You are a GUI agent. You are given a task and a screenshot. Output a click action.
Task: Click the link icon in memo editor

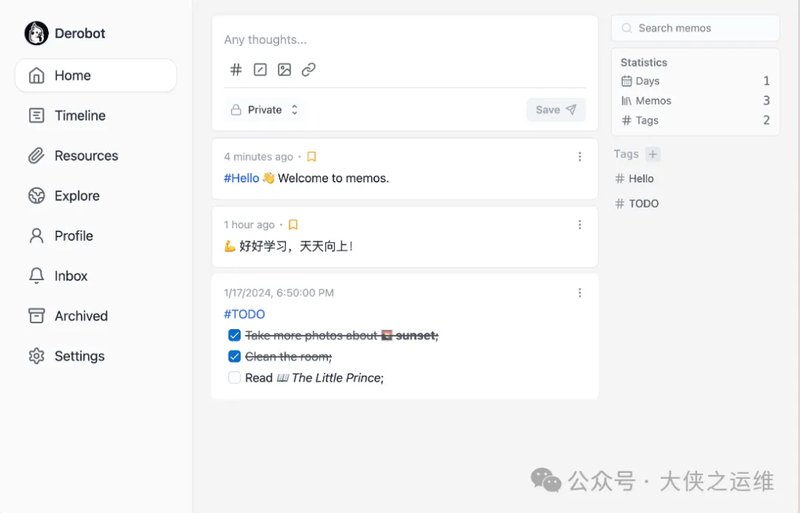pyautogui.click(x=309, y=70)
